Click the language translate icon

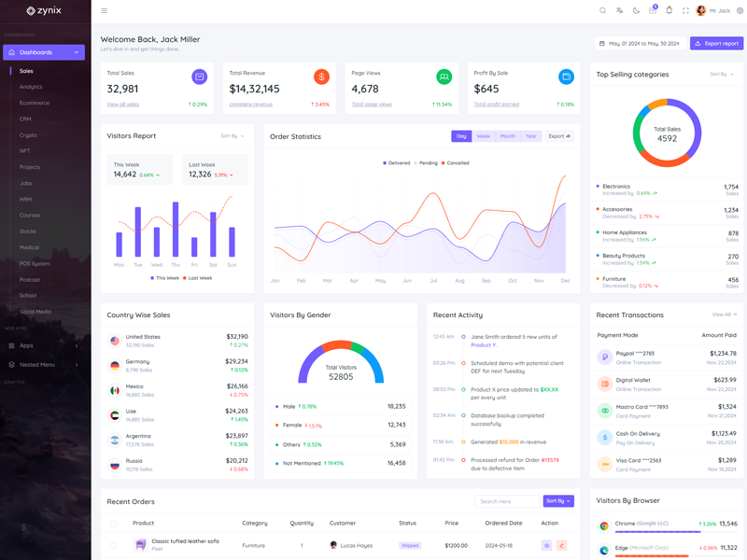coord(619,11)
